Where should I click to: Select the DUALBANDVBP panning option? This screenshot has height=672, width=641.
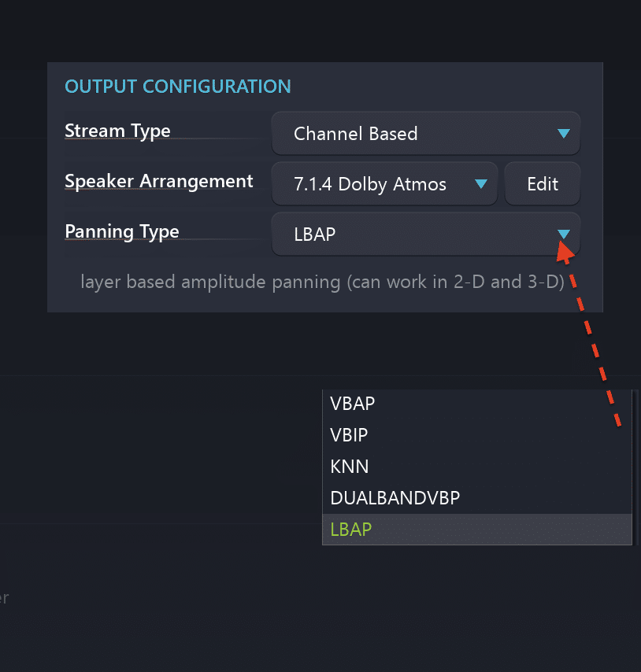coord(395,498)
